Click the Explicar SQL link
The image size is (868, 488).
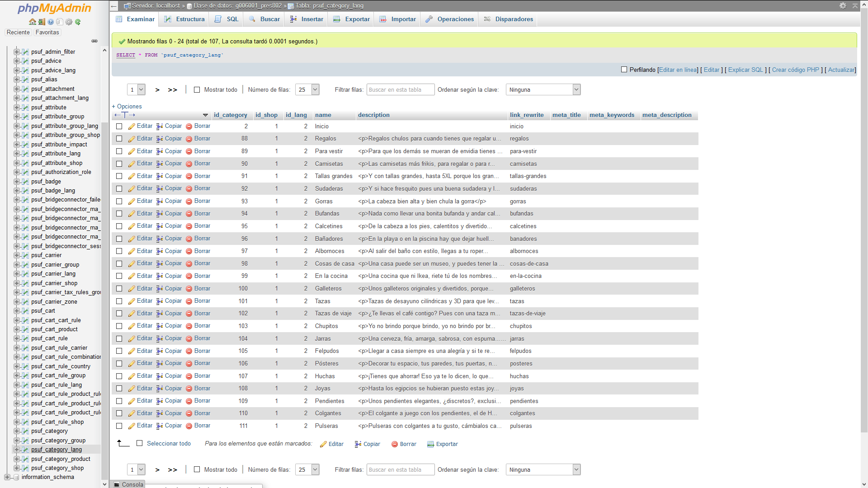pos(745,70)
